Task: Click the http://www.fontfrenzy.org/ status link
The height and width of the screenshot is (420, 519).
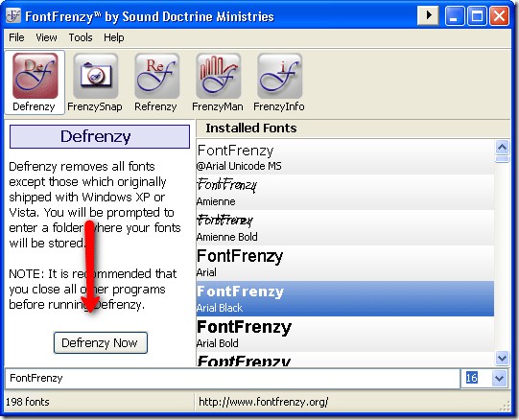Action: pos(264,402)
